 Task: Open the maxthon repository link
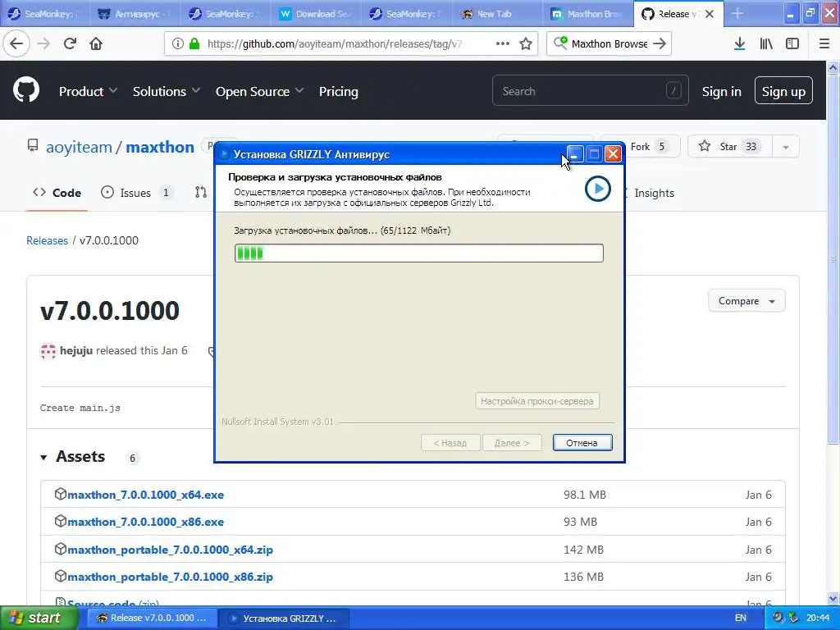(160, 147)
